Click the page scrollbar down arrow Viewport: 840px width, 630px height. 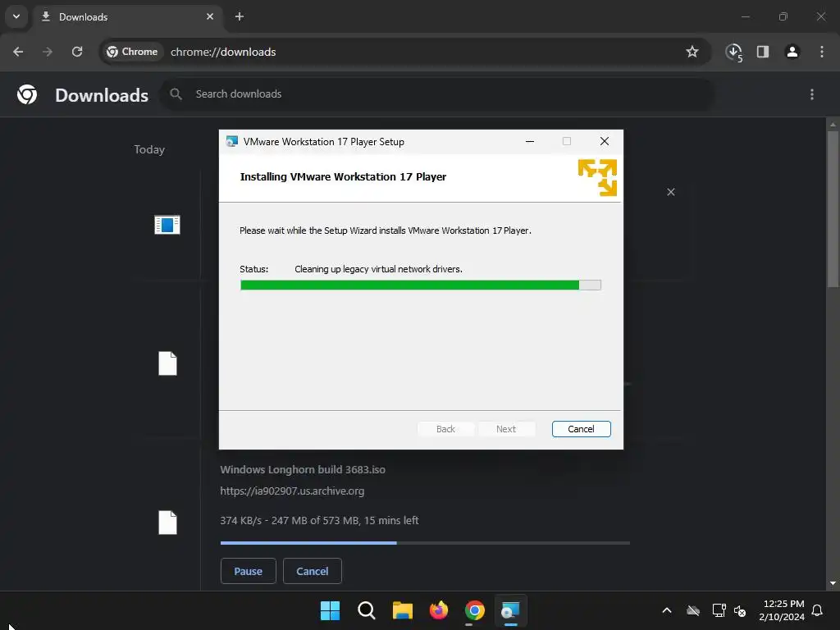(x=833, y=583)
